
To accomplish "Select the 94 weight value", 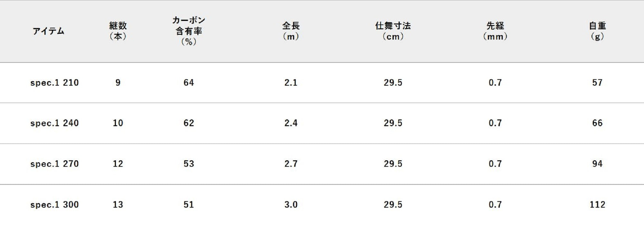I will pyautogui.click(x=597, y=164).
